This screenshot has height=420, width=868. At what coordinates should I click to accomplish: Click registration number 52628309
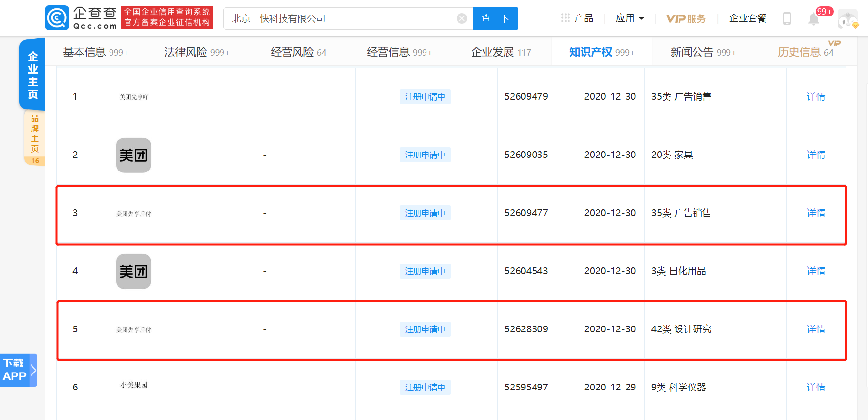(x=526, y=329)
